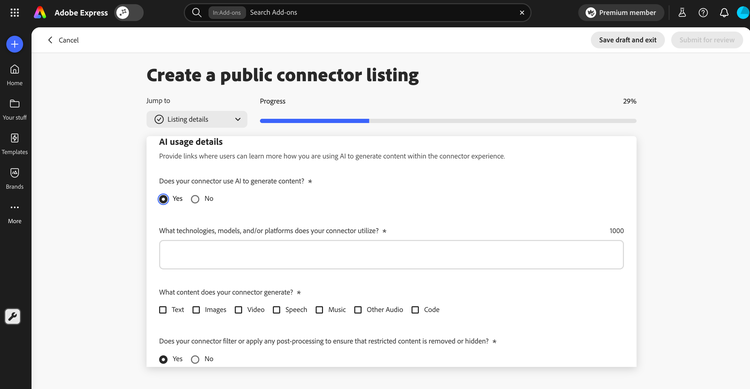
Task: Open Your stuff folder in sidebar
Action: (15, 109)
